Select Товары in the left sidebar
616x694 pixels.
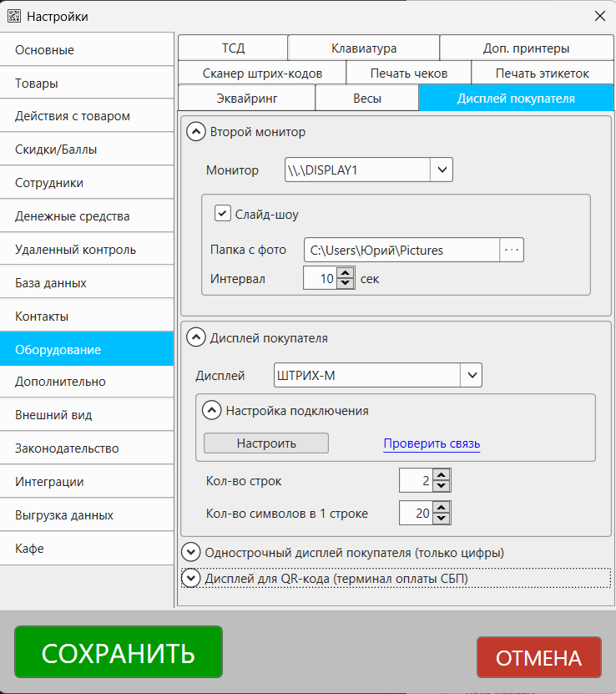(x=87, y=84)
